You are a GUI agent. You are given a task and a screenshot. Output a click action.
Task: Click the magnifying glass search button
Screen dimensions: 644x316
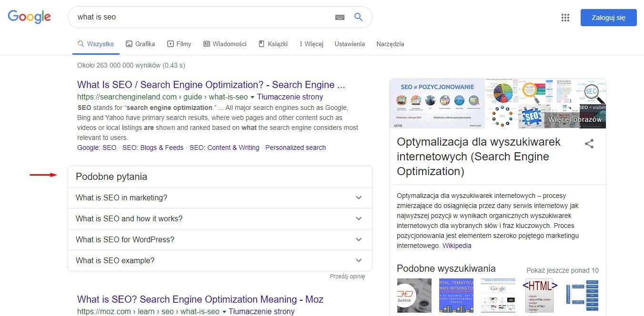click(x=359, y=17)
